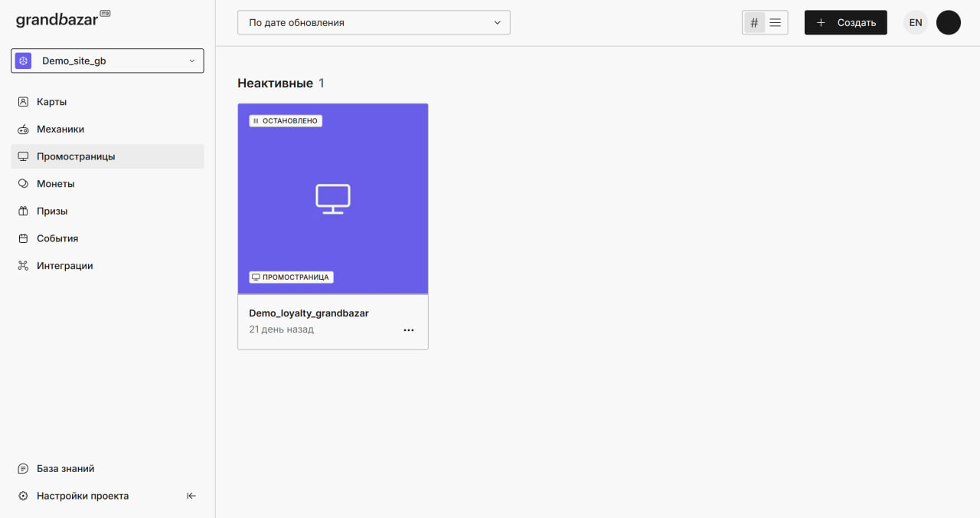Click the 21 день назад timestamp
The image size is (980, 518).
[x=282, y=329]
